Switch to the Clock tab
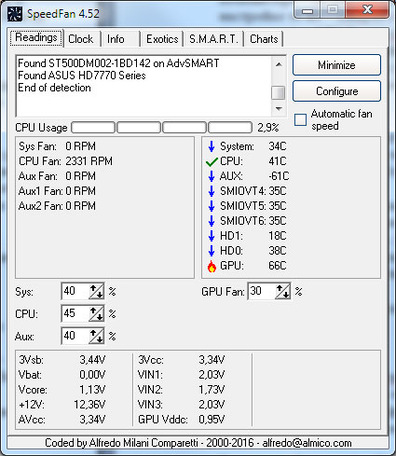The width and height of the screenshot is (396, 456). (x=81, y=39)
